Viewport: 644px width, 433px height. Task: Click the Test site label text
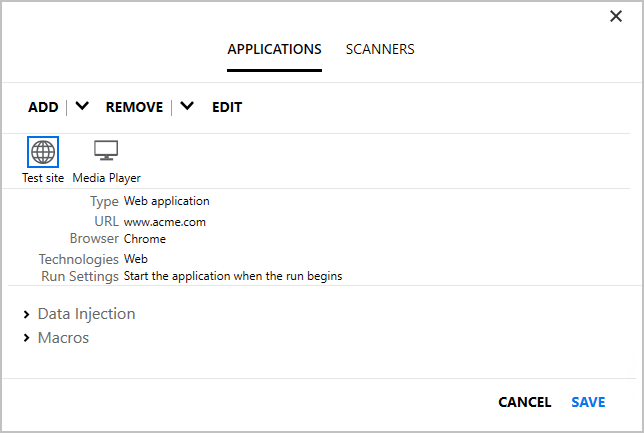(x=43, y=178)
